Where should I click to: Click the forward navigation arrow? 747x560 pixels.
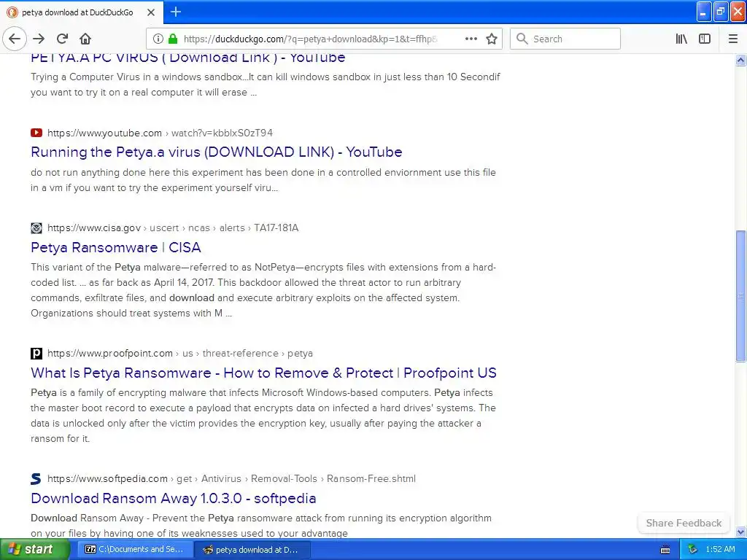click(x=39, y=39)
